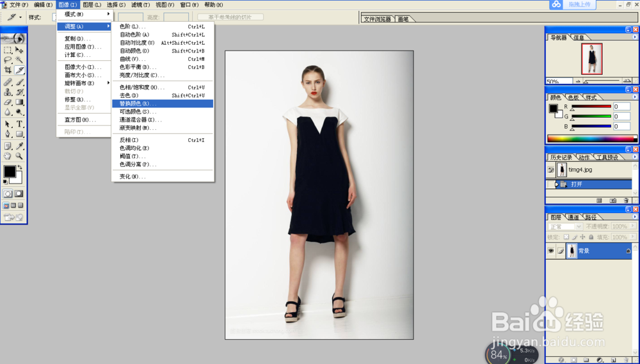This screenshot has height=364, width=640.
Task: Switch to Standard mode editing
Action: point(8,194)
